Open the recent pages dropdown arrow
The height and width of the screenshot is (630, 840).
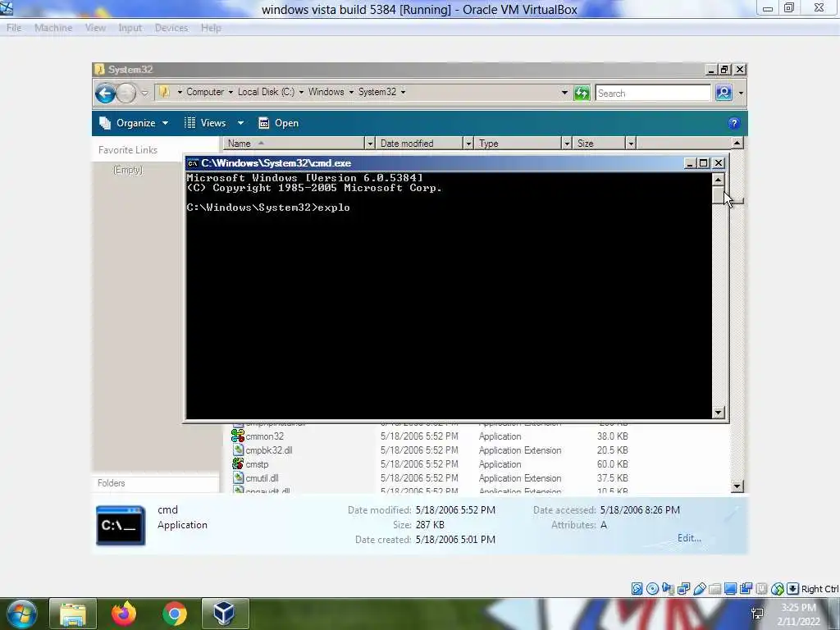point(144,94)
